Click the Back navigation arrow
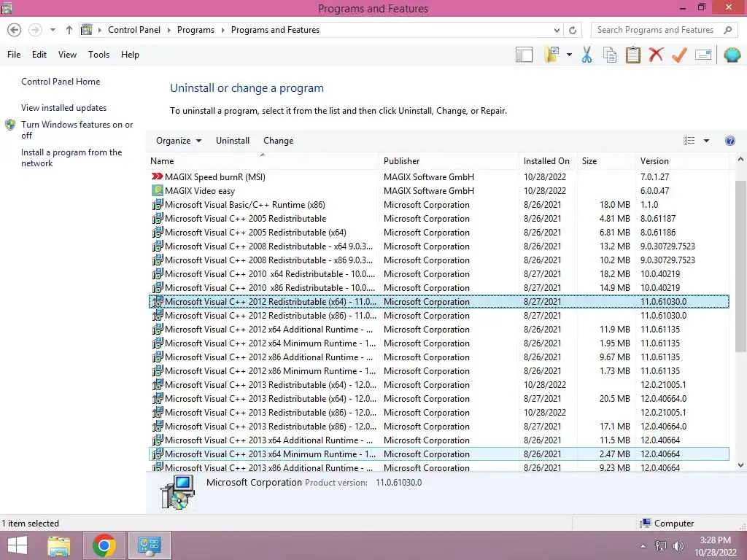 pos(15,30)
